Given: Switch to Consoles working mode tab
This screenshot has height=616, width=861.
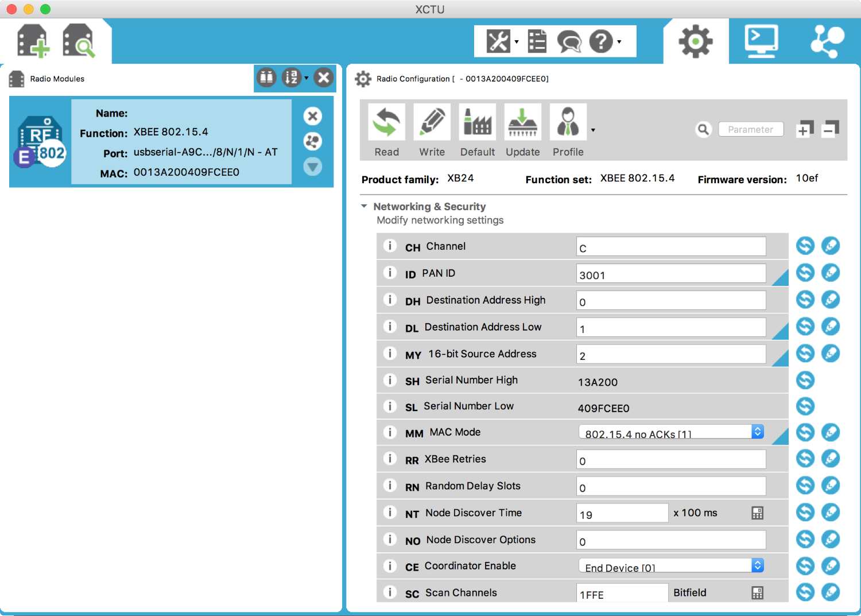Looking at the screenshot, I should pos(761,41).
